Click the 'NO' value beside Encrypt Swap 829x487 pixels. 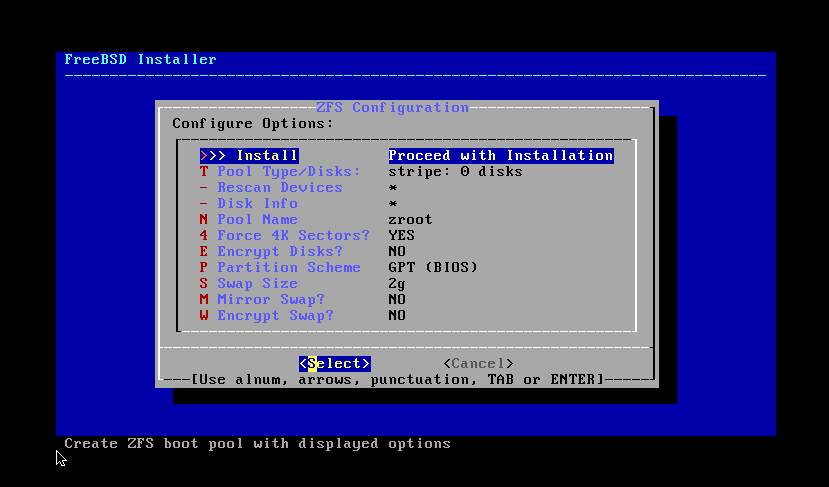click(x=397, y=315)
